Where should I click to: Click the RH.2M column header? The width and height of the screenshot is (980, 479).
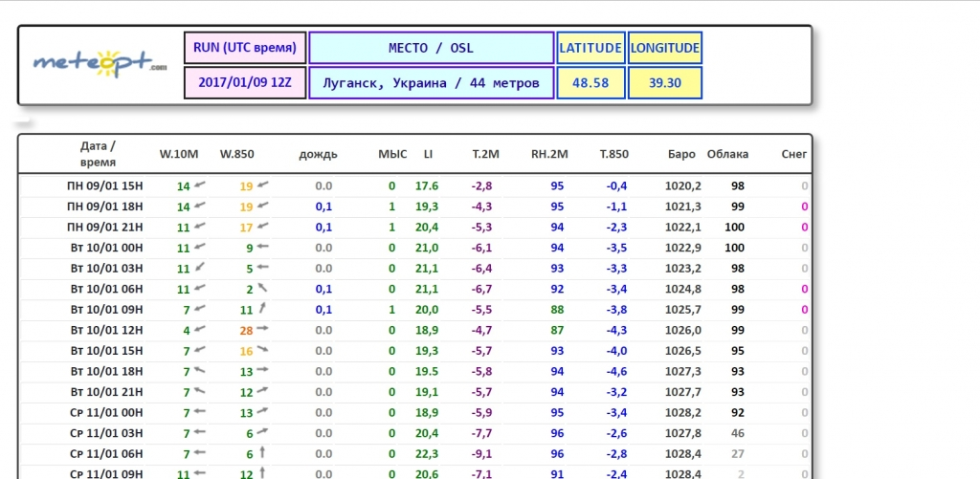click(x=549, y=154)
